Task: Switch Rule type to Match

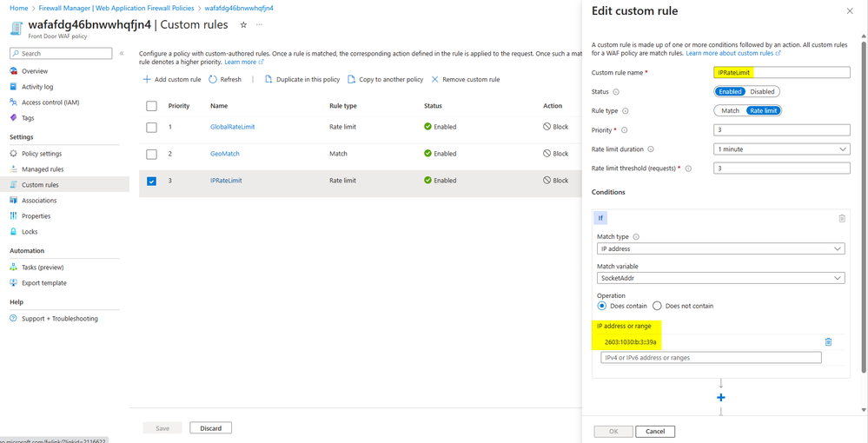Action: (x=730, y=111)
